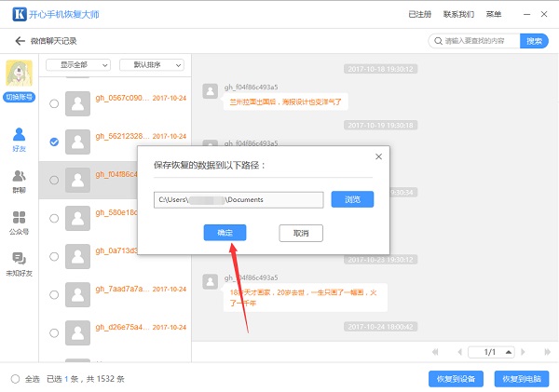Select radio for gh_0567c090 contact
Viewport: 559px width, 392px height.
coord(54,103)
